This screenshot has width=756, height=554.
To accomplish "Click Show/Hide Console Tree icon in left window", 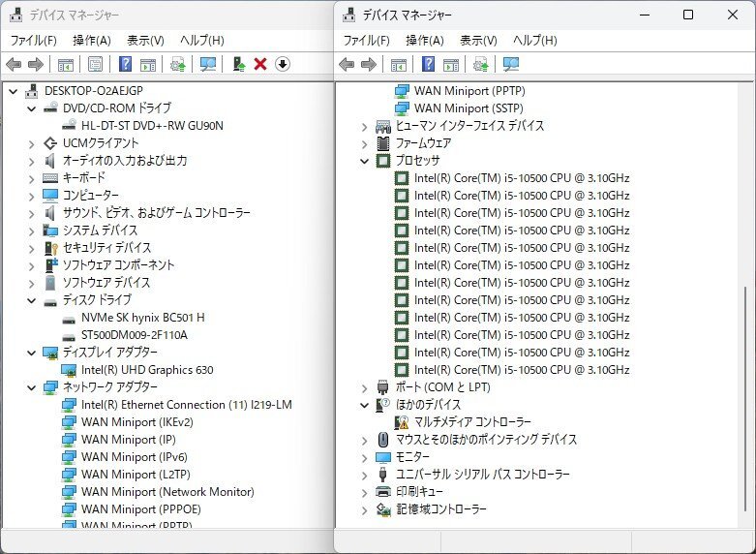I will click(66, 64).
